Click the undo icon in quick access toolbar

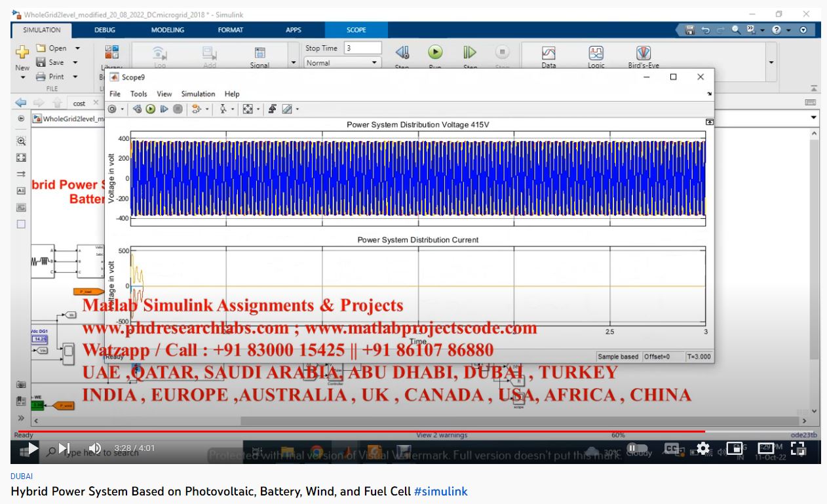704,30
